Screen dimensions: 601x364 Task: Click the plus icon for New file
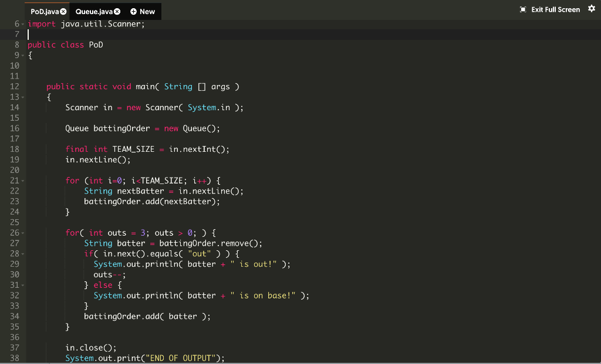pyautogui.click(x=133, y=12)
